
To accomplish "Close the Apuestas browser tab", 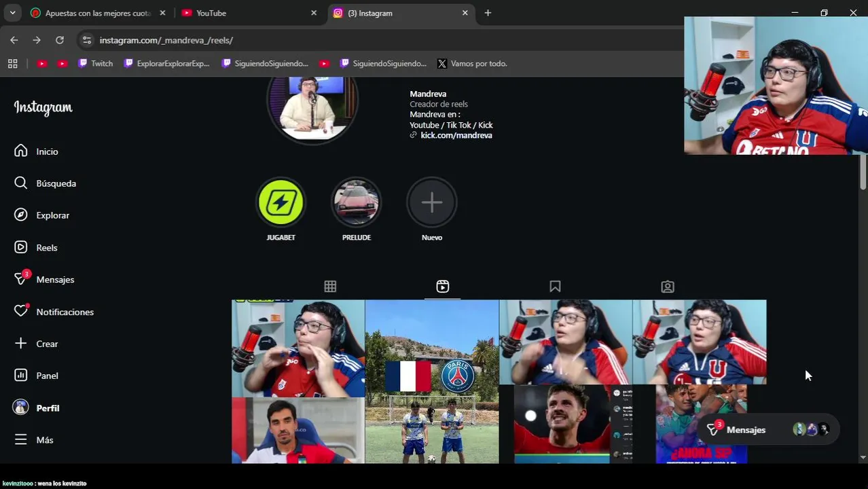I will [162, 13].
